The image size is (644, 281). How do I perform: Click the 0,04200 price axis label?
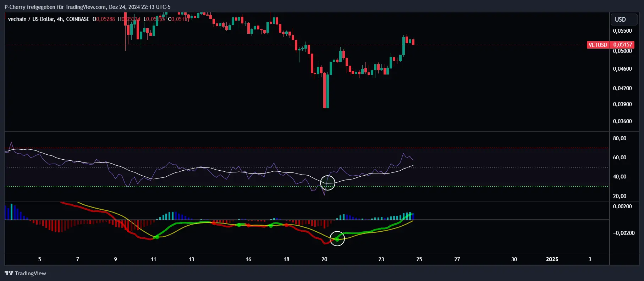point(622,88)
